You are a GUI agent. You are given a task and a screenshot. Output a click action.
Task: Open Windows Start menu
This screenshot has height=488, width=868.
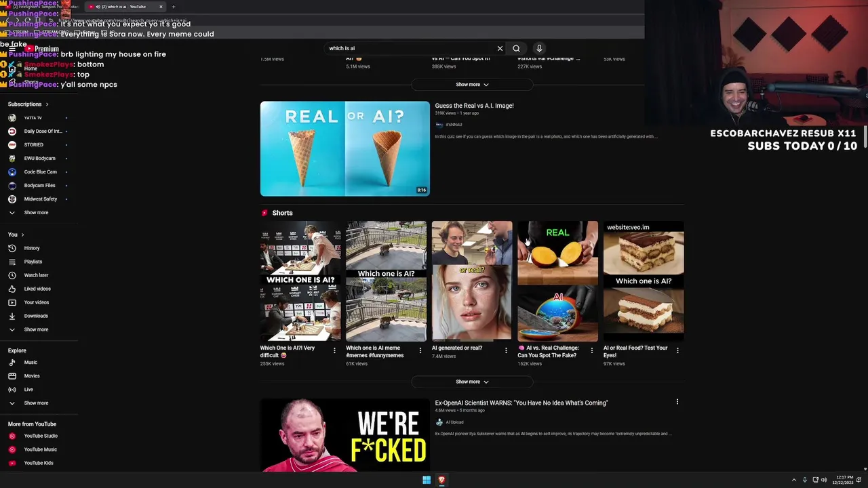427,480
